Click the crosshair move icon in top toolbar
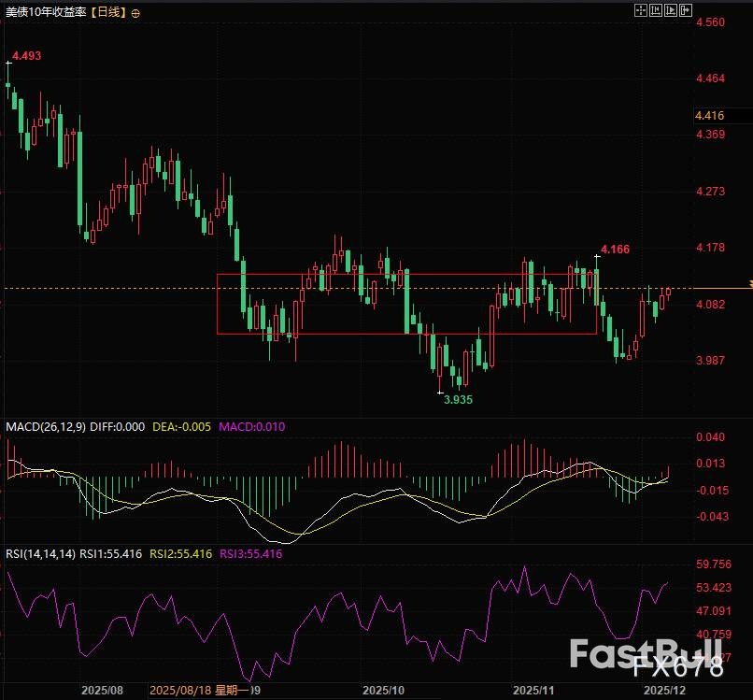 point(640,10)
